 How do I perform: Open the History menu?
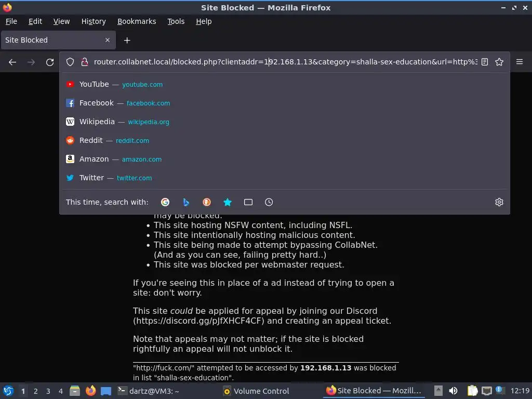(x=94, y=21)
